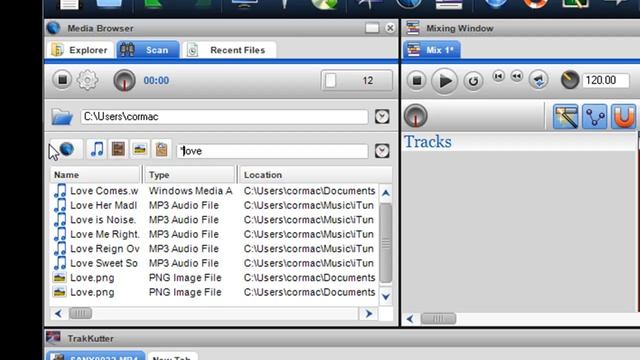Play the mix in Mixing Window
This screenshot has width=640, height=360.
click(444, 81)
